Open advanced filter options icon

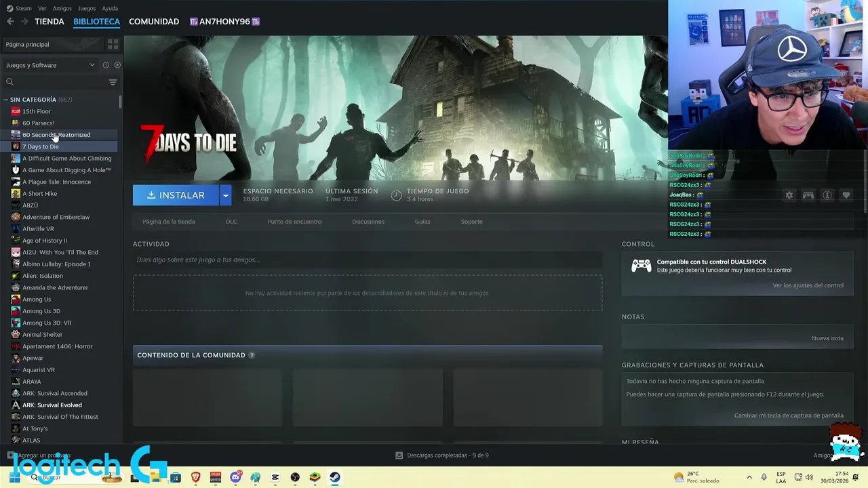tap(113, 82)
